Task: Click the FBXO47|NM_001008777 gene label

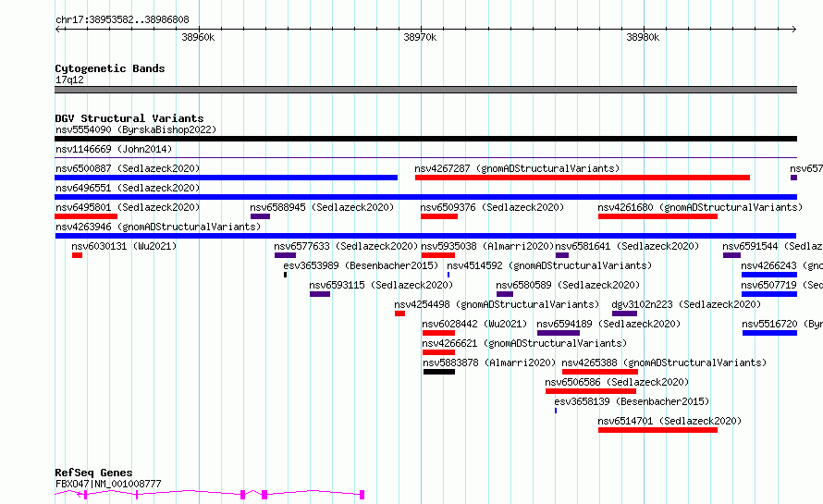Action: pyautogui.click(x=108, y=484)
